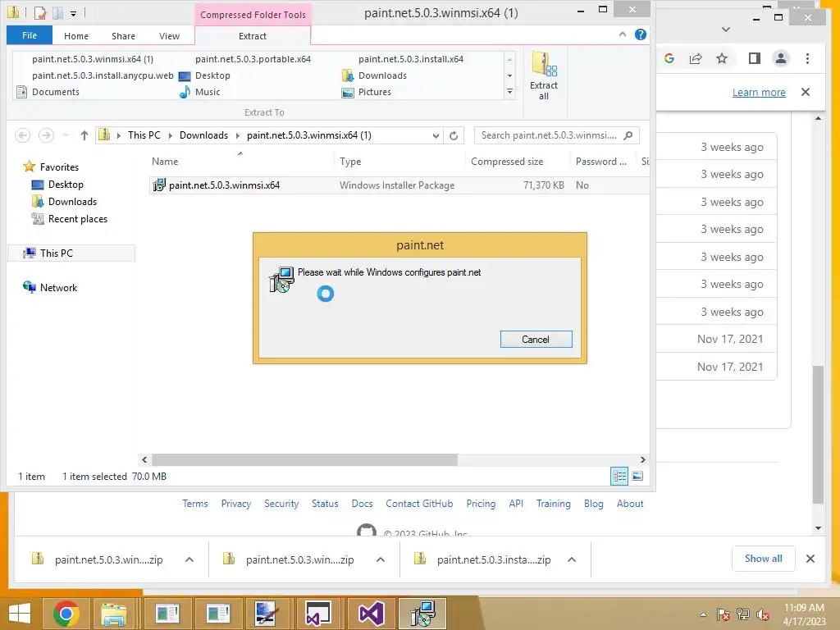Screen dimensions: 840x630
Task: Open Explorer help question mark icon
Action: coord(640,34)
